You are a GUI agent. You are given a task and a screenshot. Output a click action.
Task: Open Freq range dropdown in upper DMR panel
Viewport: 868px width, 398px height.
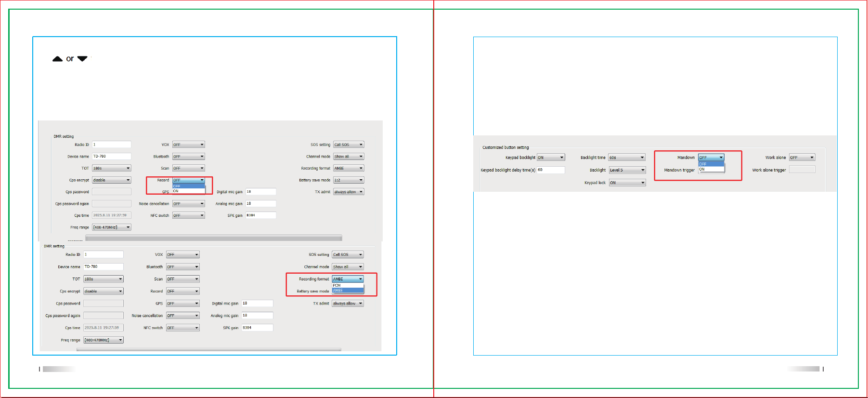pos(112,227)
